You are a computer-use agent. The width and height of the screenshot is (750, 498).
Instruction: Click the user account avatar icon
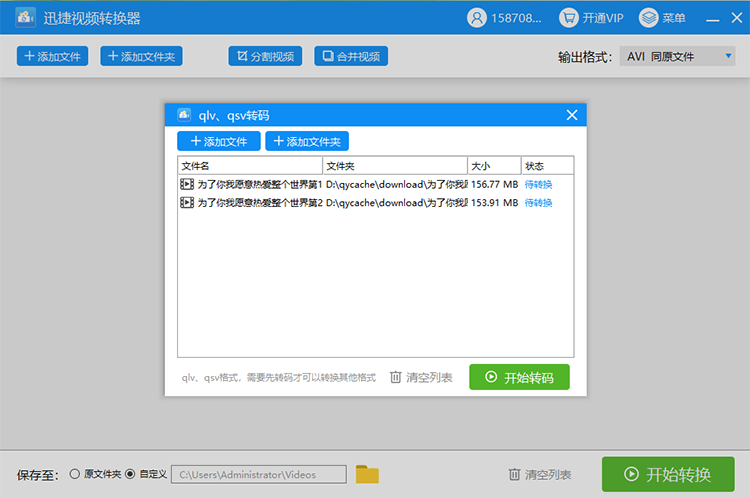pos(476,18)
